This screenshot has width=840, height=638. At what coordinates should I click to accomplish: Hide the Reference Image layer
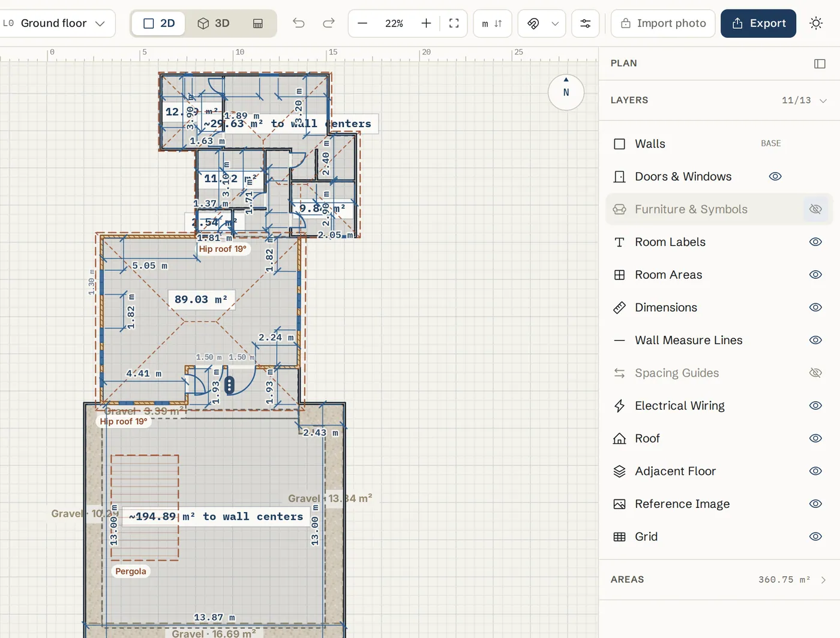point(815,504)
